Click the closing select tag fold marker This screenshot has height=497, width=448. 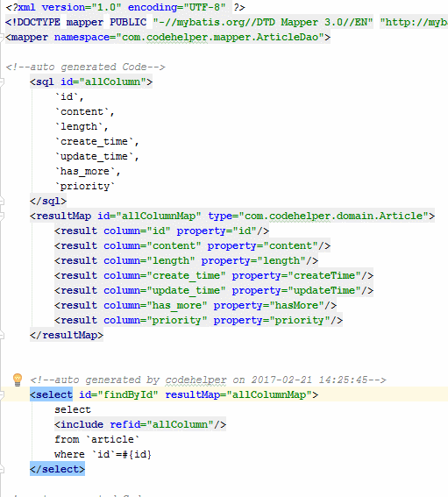(x=2, y=469)
